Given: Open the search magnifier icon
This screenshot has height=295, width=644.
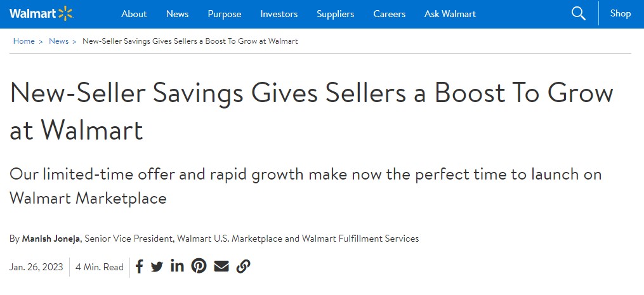Looking at the screenshot, I should pyautogui.click(x=578, y=13).
